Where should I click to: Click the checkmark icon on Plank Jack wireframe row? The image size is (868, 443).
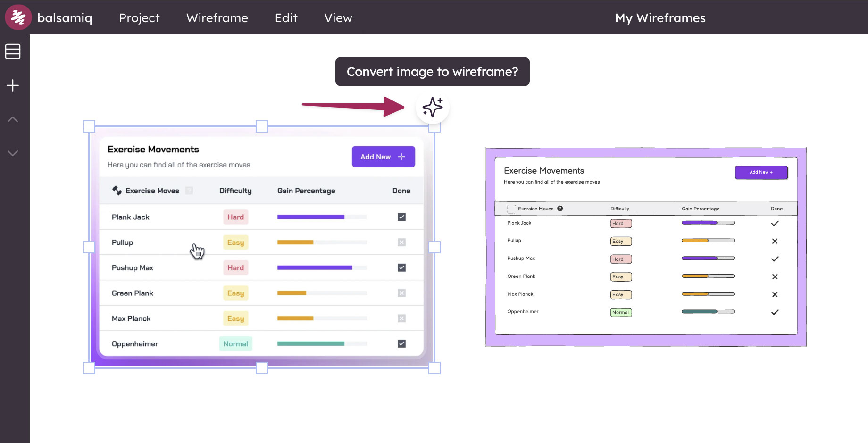click(x=775, y=223)
